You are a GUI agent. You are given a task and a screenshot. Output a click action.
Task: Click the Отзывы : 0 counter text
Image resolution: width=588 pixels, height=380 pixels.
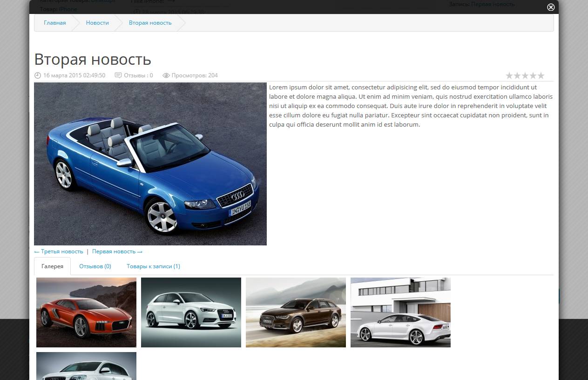point(138,75)
